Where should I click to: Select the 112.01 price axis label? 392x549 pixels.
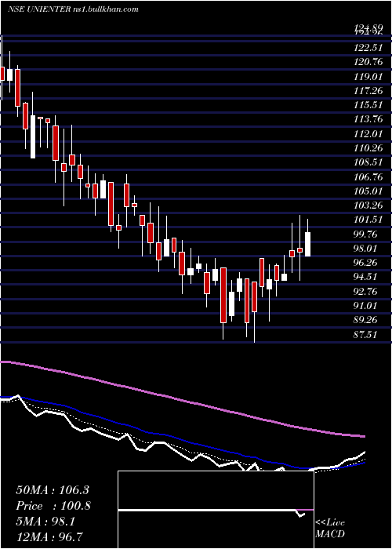tap(368, 134)
